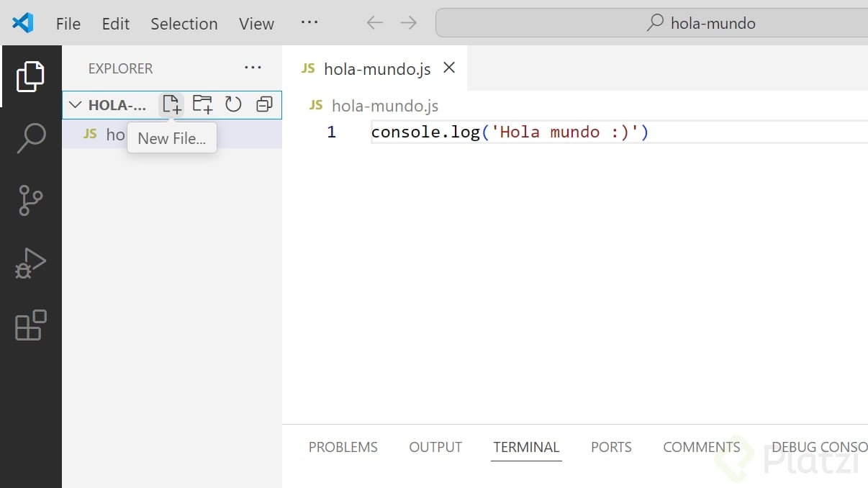Click the New File icon in Explorer
Screen dimensions: 868x488
point(171,104)
